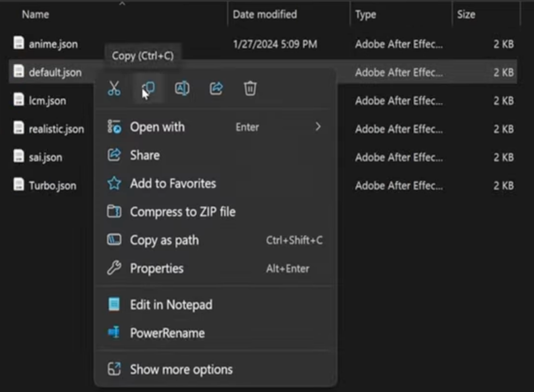Click the Copy as path icon

113,240
